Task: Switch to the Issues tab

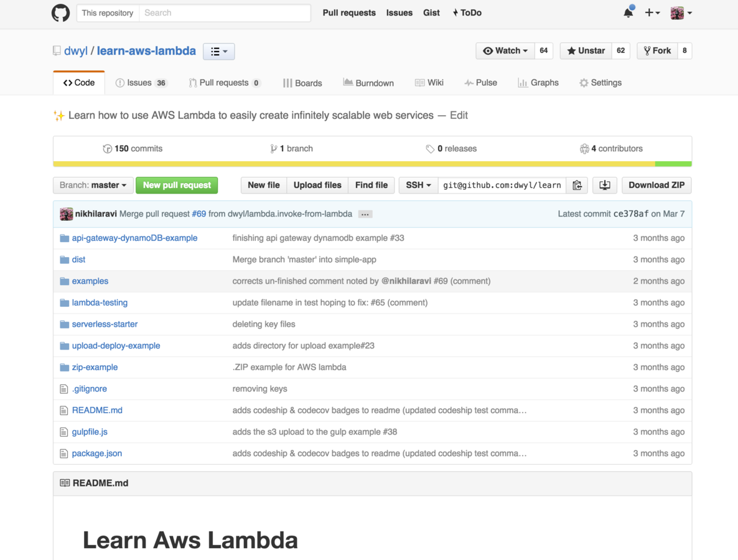Action: [141, 83]
